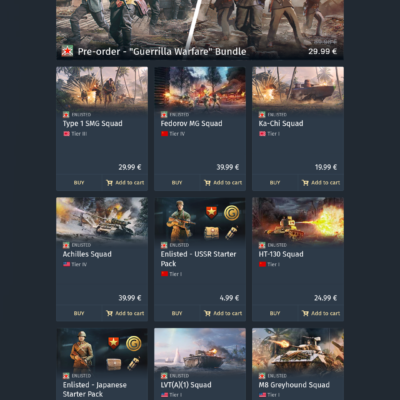Click cart icon for Fedorov MG Squad

[x=207, y=183]
